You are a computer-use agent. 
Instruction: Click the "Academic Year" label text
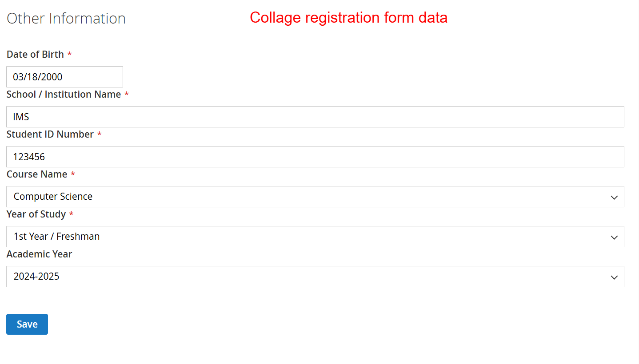[x=39, y=254]
